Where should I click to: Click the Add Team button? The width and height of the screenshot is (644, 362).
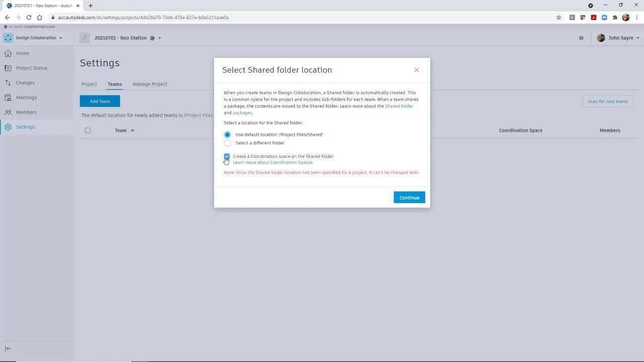(x=100, y=101)
